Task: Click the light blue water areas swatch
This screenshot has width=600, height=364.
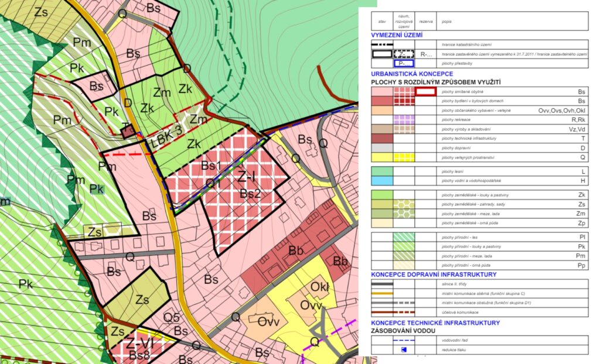Action: 383,181
